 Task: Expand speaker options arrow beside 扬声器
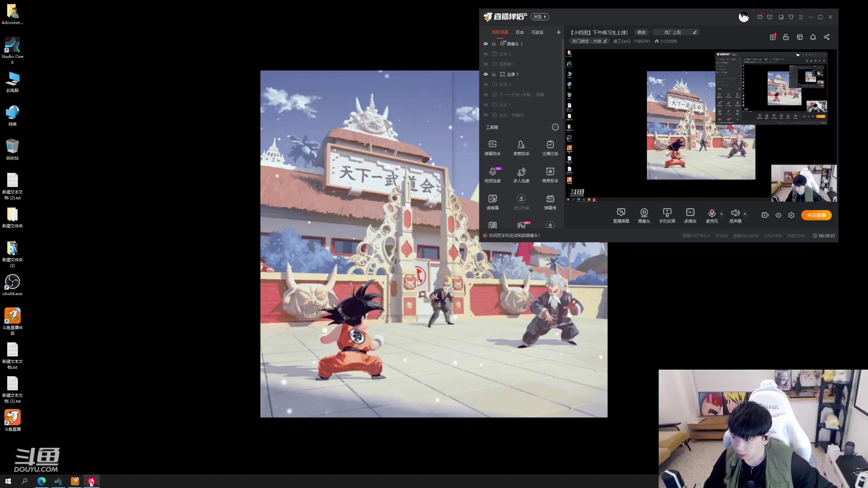click(745, 214)
